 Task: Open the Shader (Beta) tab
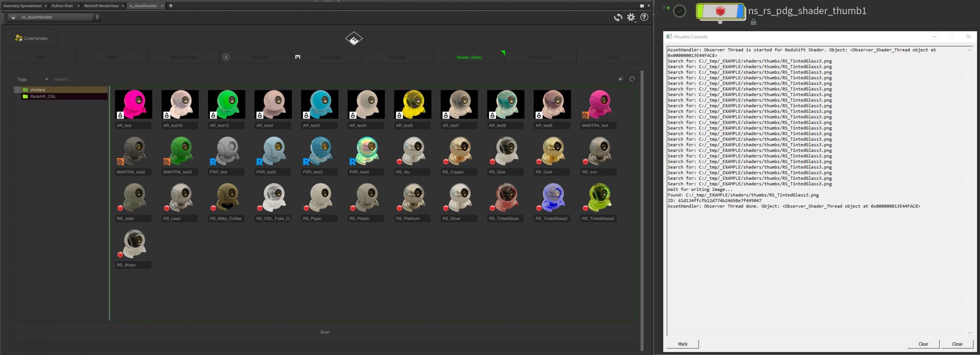click(x=469, y=57)
